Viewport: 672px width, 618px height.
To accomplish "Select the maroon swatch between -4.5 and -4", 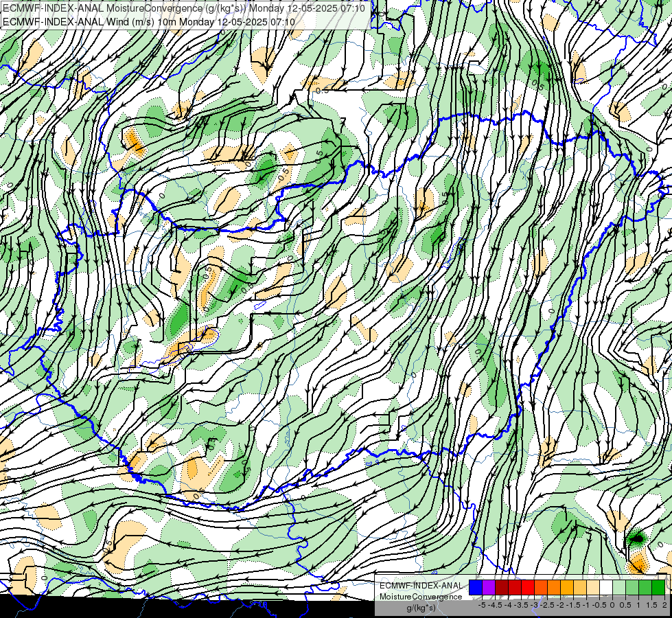I will 502,587.
